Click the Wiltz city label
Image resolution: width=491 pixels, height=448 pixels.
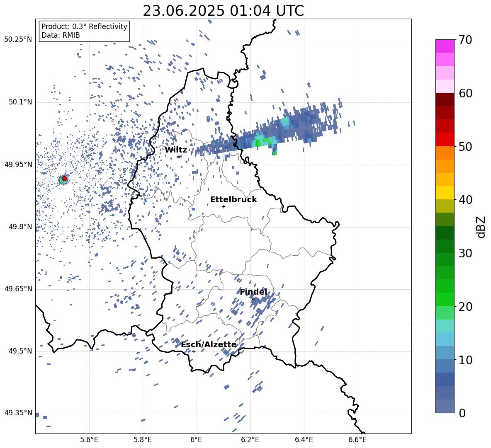pyautogui.click(x=176, y=150)
